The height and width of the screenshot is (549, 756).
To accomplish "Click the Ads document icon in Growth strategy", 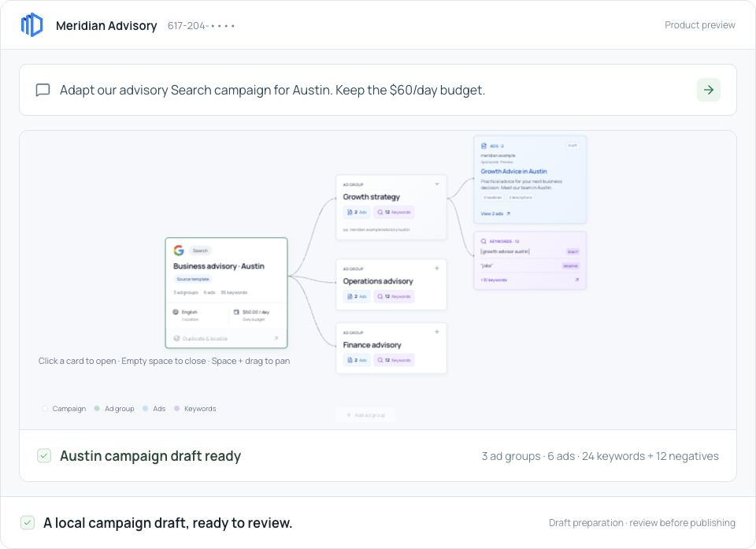I will click(350, 212).
